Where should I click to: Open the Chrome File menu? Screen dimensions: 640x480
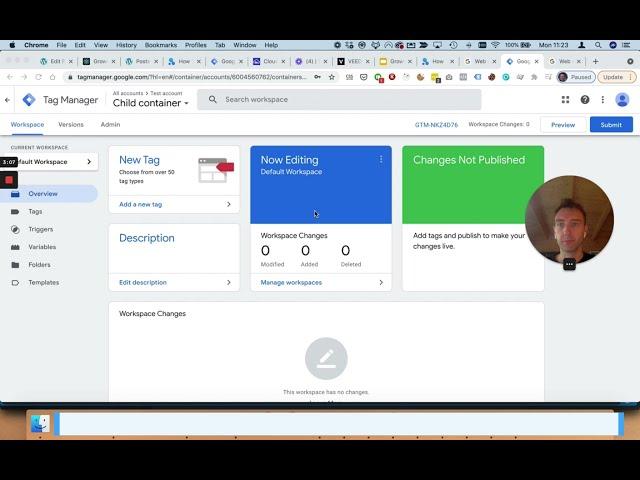point(62,45)
